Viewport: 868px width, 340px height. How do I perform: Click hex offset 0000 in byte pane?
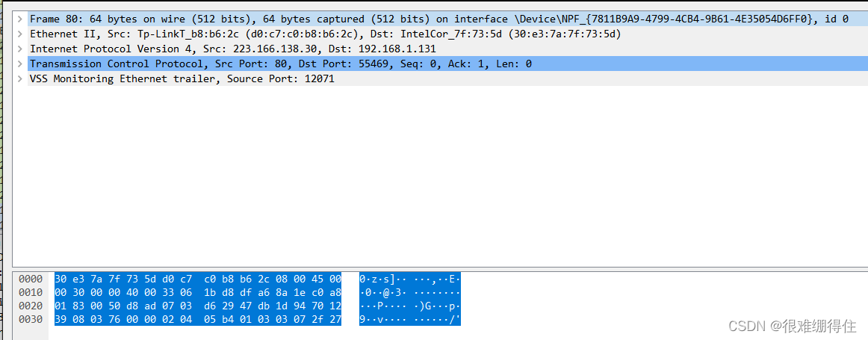coord(30,279)
